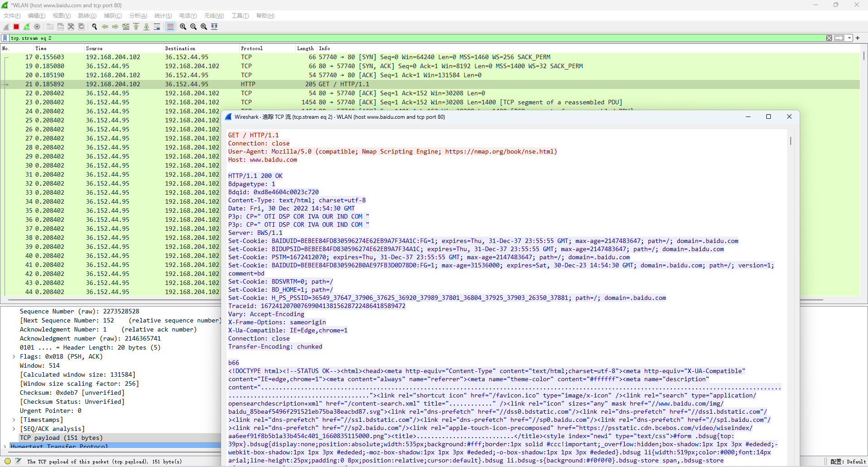Open the 电话(Y) menu

(188, 16)
